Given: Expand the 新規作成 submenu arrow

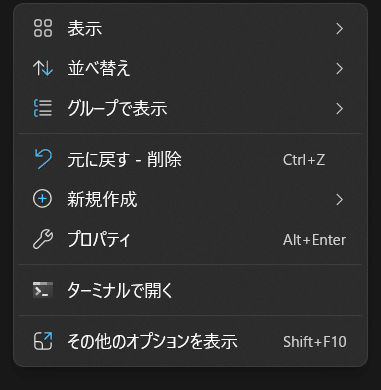Looking at the screenshot, I should (339, 199).
